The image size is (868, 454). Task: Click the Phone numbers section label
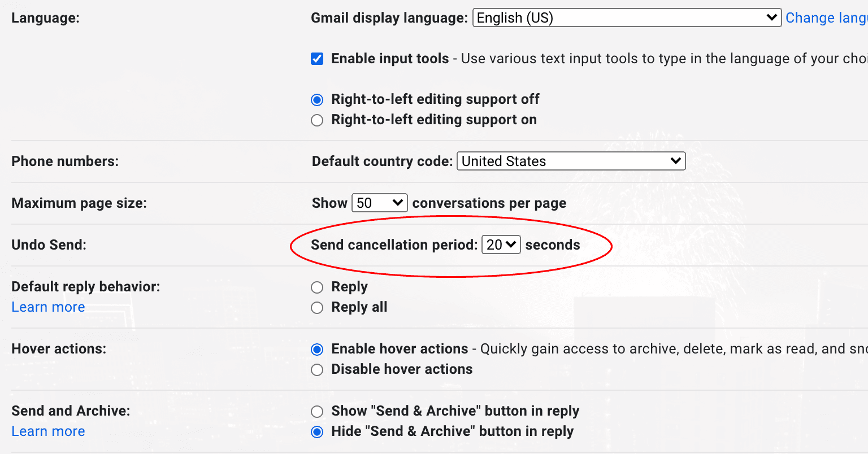(x=65, y=161)
